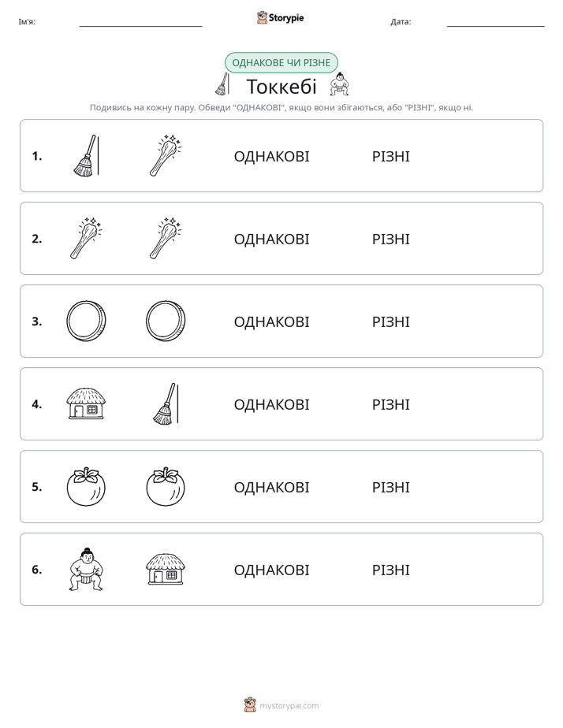Click the sumo wrestler icon in row 6
This screenshot has height=728, width=563.
86,569
